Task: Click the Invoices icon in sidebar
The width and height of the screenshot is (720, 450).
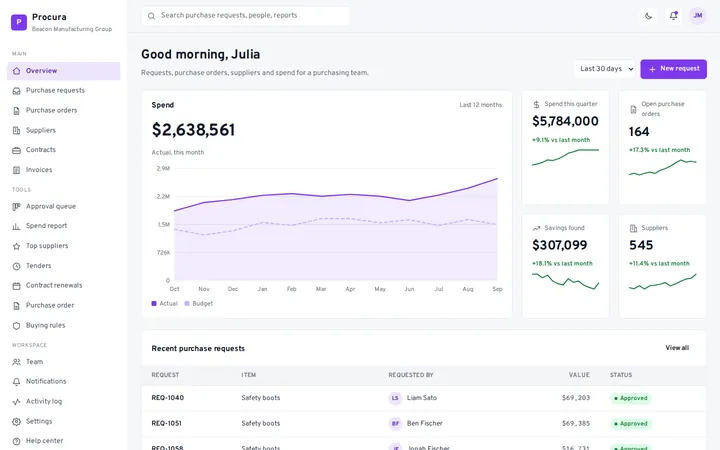Action: (x=17, y=170)
